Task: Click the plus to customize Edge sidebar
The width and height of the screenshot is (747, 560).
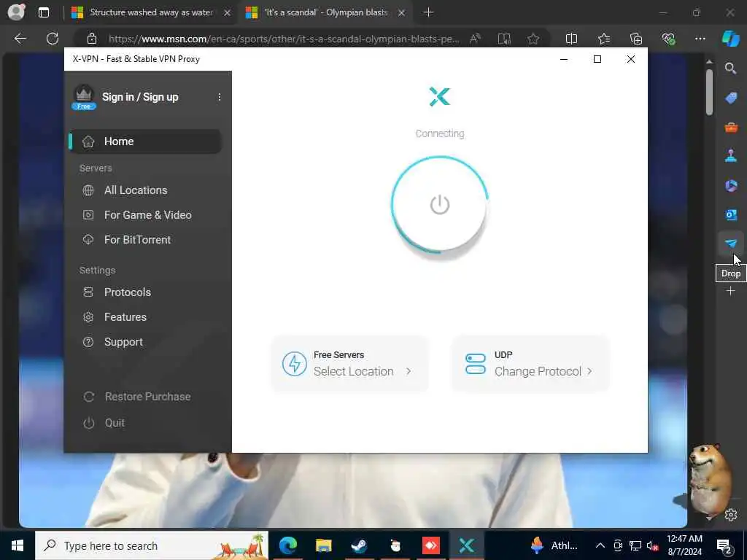Action: (x=731, y=290)
